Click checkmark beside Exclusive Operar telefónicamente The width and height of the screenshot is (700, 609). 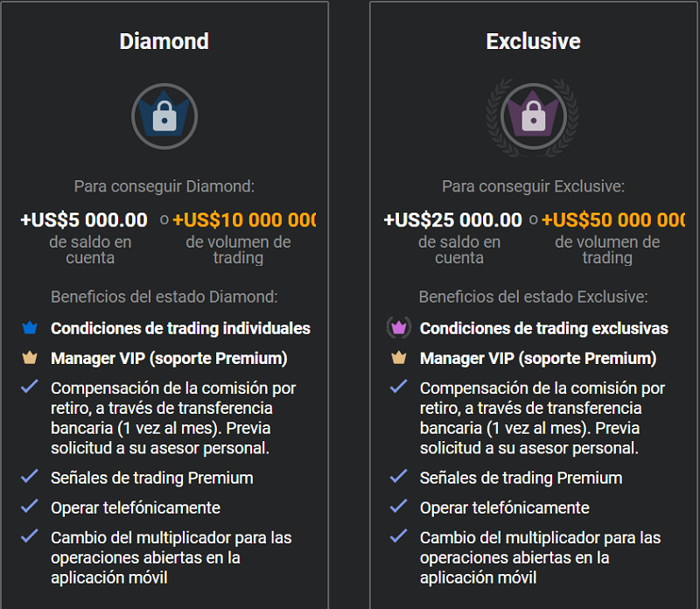pyautogui.click(x=399, y=507)
